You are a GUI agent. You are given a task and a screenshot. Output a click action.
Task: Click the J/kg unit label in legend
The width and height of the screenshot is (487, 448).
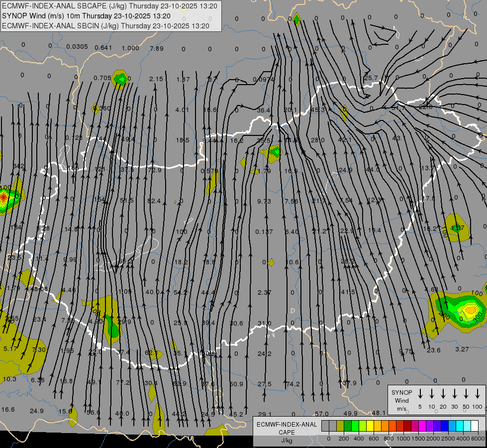(287, 440)
